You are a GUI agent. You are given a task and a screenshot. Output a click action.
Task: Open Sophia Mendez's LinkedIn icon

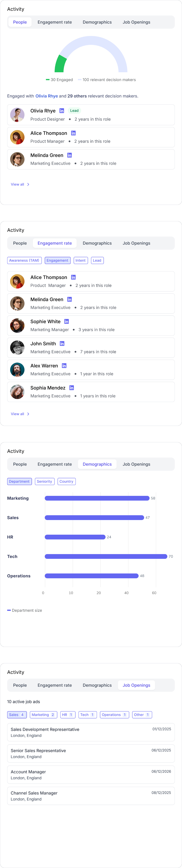(71, 388)
